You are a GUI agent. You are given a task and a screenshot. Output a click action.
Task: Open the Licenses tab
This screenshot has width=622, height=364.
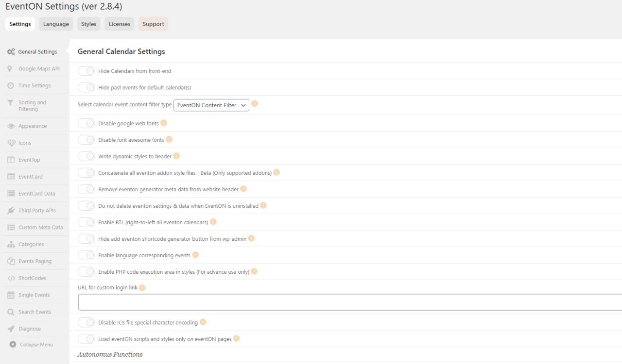120,24
